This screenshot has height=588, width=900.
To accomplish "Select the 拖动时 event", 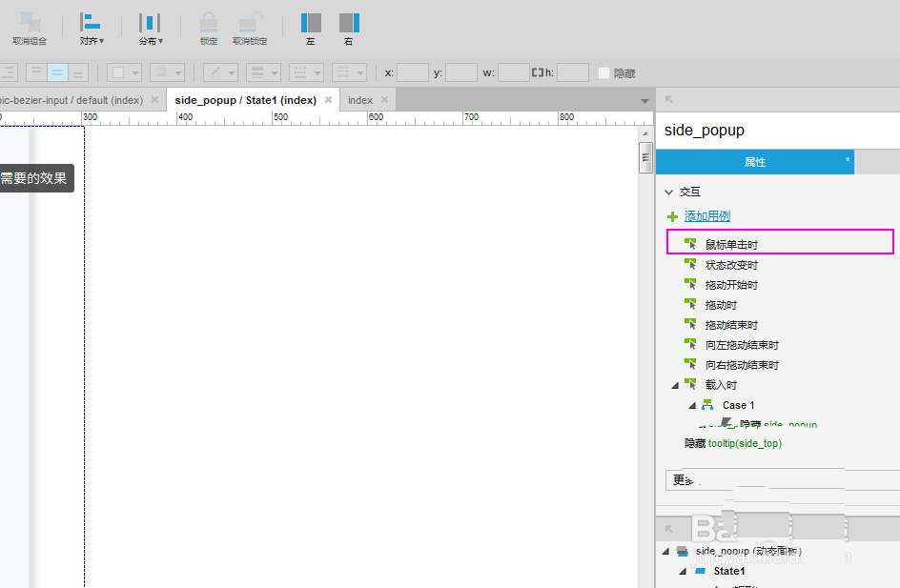I will click(721, 305).
